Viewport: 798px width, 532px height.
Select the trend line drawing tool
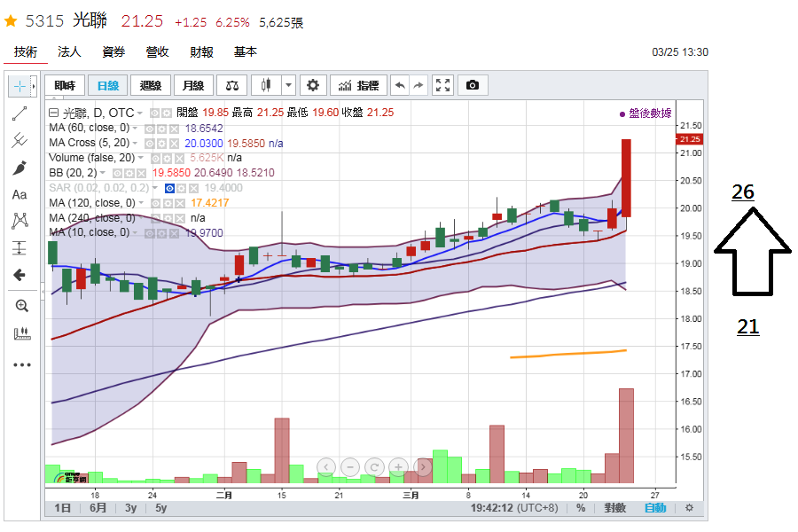coord(20,113)
